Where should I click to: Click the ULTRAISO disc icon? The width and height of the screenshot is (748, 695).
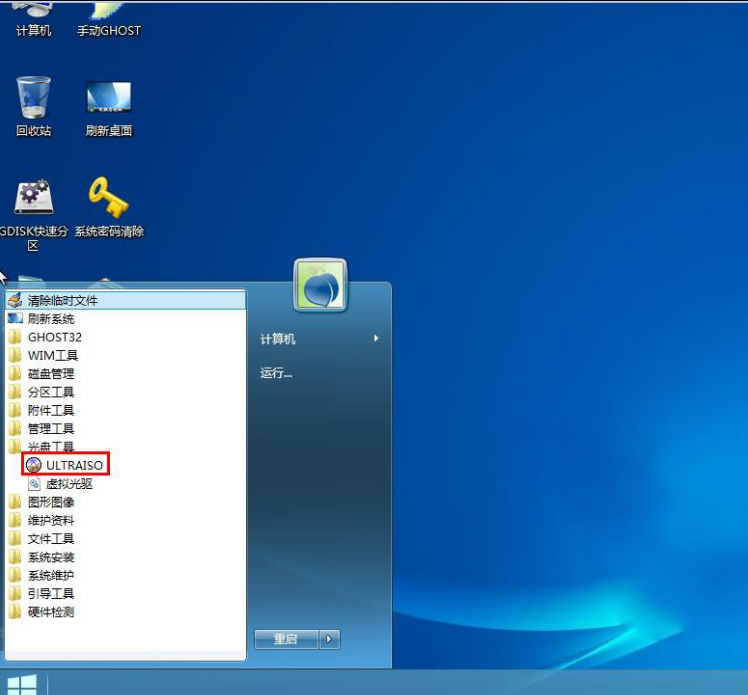tap(34, 465)
